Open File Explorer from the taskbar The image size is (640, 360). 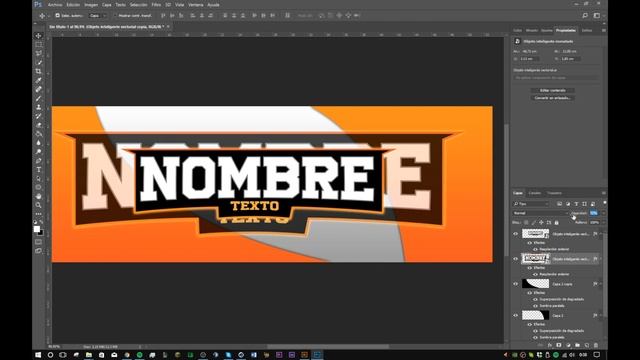(89, 355)
